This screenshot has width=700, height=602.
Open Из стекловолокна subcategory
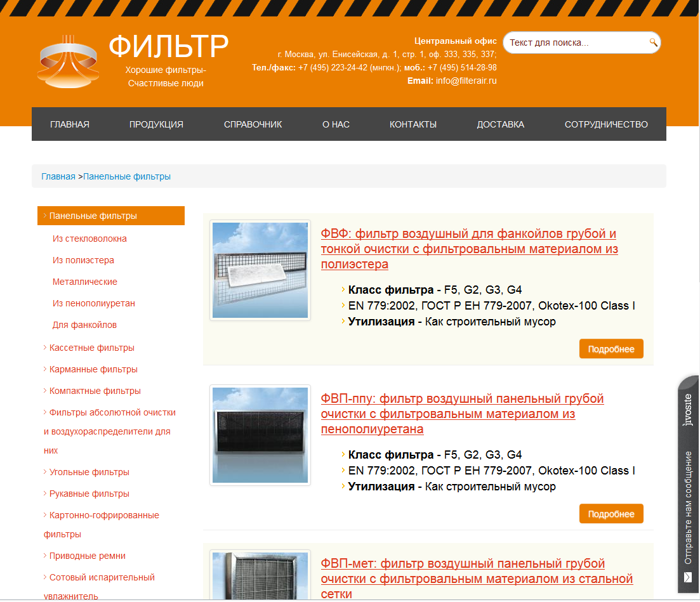[89, 239]
